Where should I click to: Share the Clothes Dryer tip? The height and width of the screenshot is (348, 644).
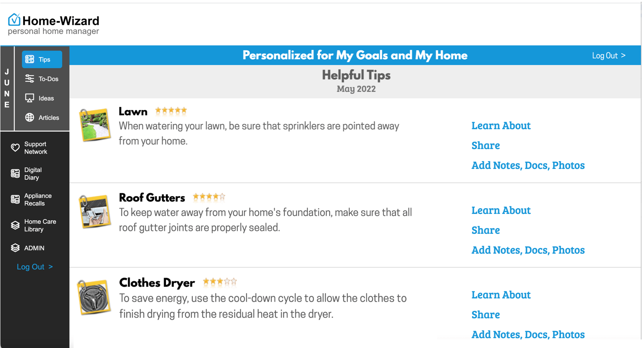tap(485, 314)
